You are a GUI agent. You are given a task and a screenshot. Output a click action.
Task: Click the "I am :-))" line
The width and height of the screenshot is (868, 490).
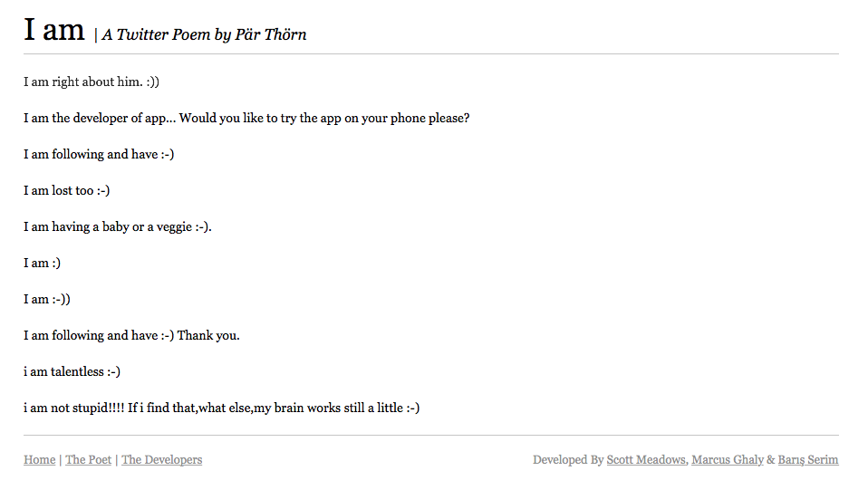pos(47,300)
